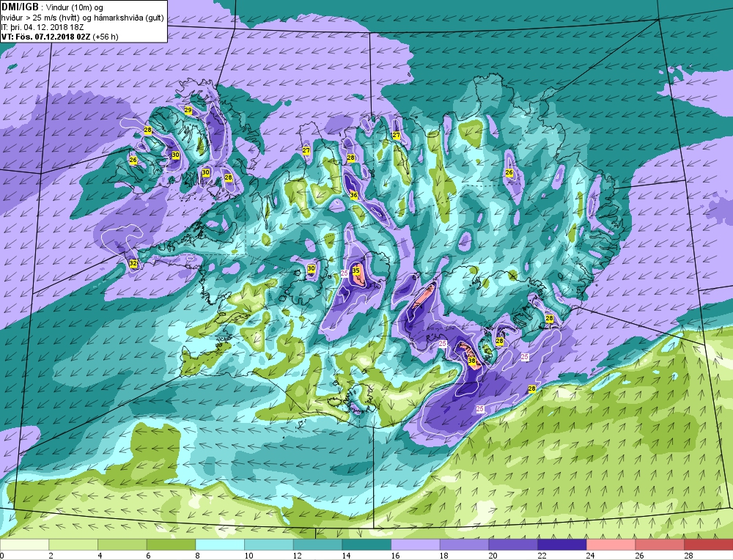Screen dimensions: 733x560
Task: Click the 10–12 m/s turquoise swatch
Action: coord(269,545)
